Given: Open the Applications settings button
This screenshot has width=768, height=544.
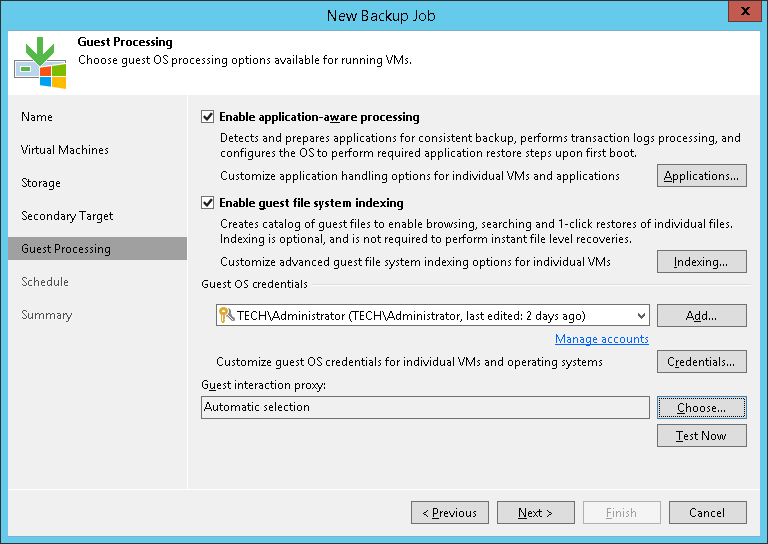Looking at the screenshot, I should [701, 176].
